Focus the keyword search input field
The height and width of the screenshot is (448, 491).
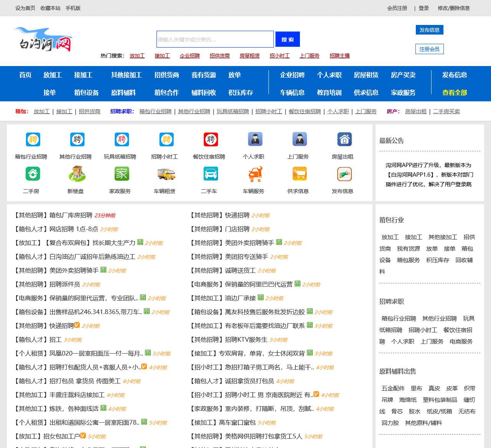tap(215, 39)
